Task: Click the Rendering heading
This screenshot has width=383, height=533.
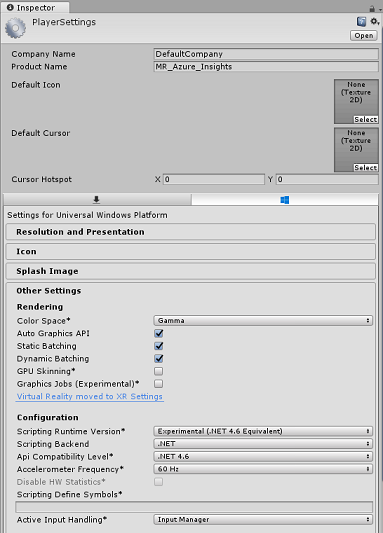Action: [40, 307]
